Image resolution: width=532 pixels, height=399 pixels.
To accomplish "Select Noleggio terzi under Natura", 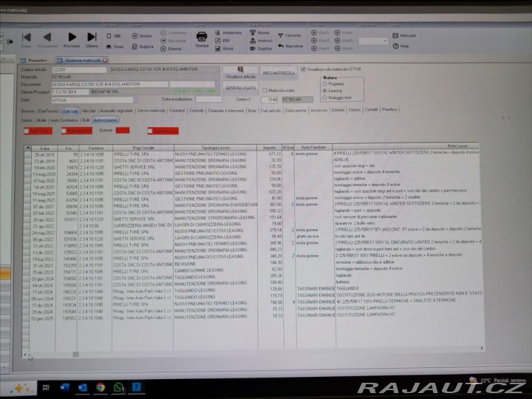I will tap(324, 98).
